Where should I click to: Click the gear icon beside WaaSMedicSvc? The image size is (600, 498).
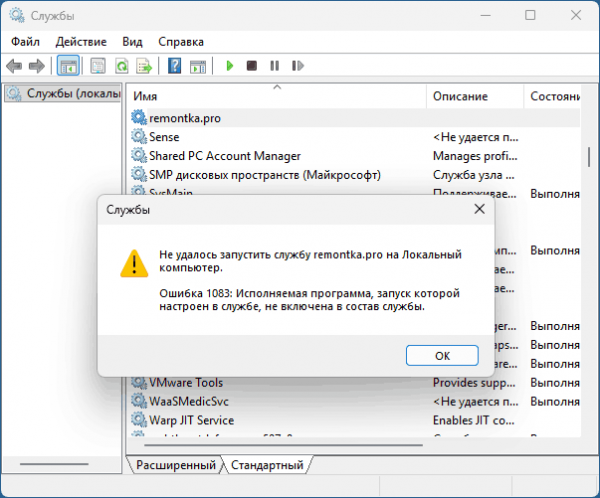pos(139,401)
